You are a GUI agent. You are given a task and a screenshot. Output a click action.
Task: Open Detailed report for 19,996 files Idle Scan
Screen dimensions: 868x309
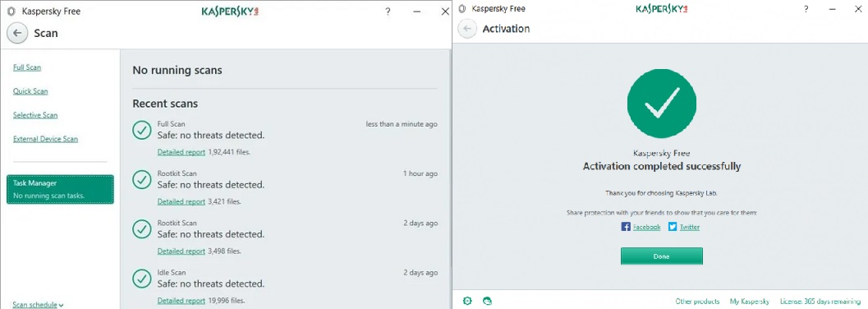pyautogui.click(x=181, y=301)
